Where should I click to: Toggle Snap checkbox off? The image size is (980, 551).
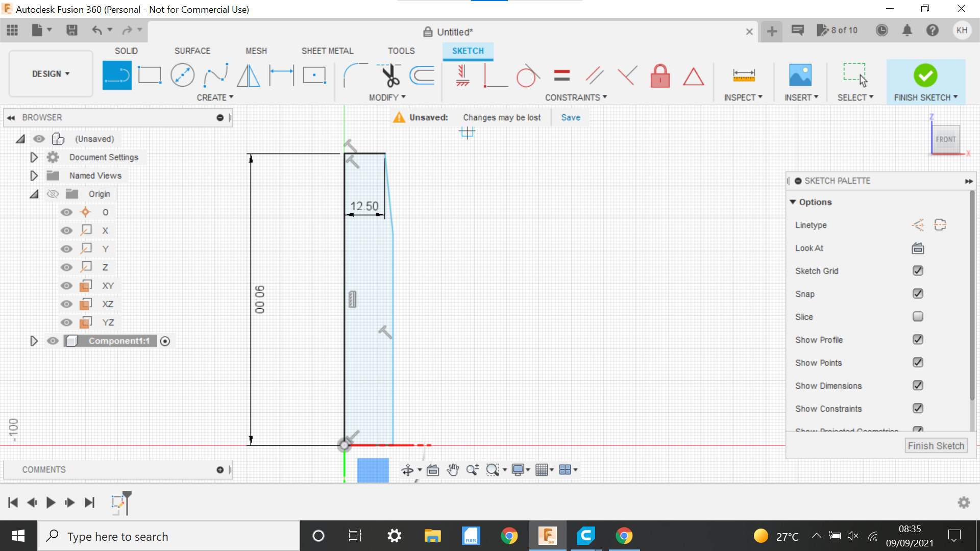918,293
